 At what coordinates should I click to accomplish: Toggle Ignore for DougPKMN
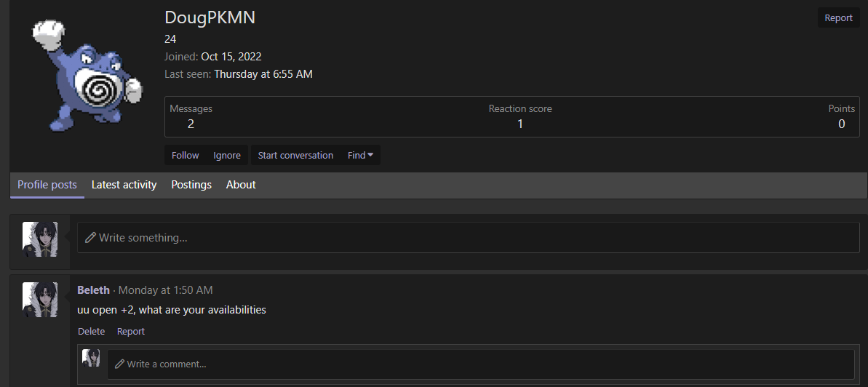point(226,155)
